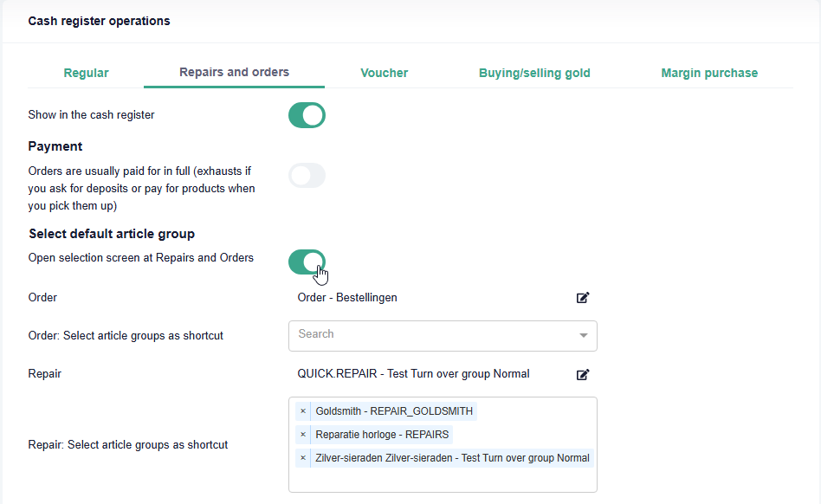Expand the Order article groups dropdown arrow
The image size is (821, 504).
tap(583, 335)
